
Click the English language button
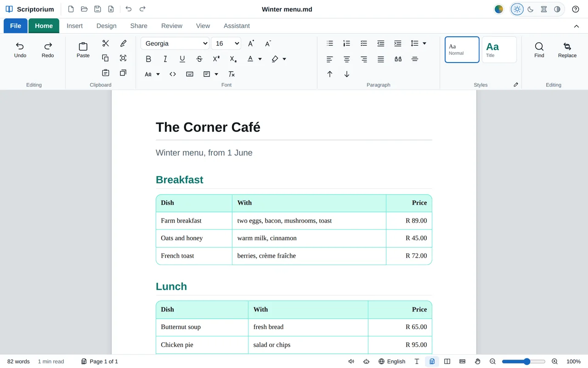[x=392, y=362]
